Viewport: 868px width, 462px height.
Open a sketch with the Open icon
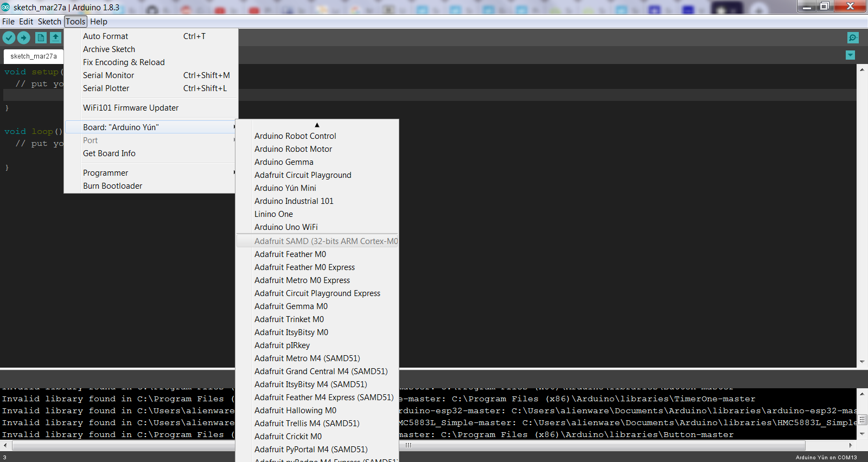[x=56, y=37]
